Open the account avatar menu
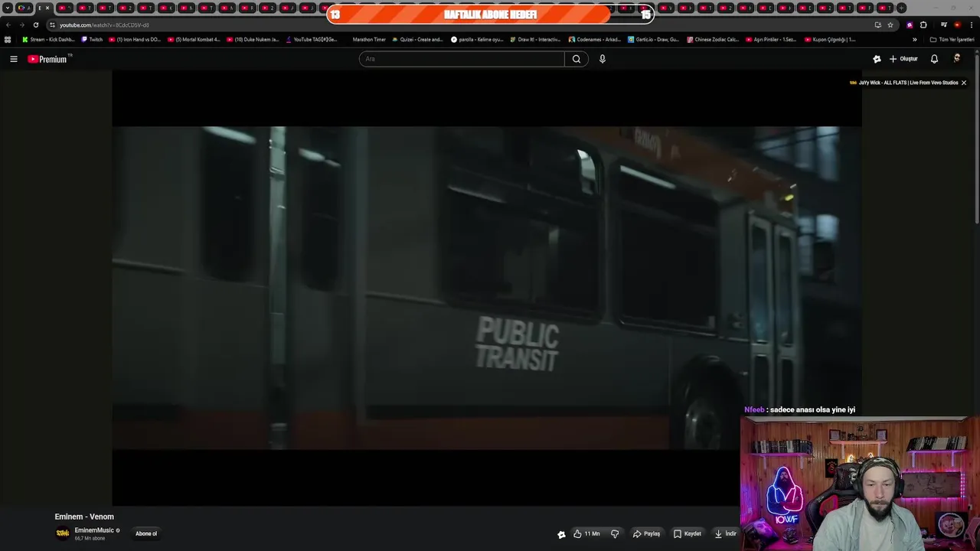The width and height of the screenshot is (980, 551). (956, 59)
